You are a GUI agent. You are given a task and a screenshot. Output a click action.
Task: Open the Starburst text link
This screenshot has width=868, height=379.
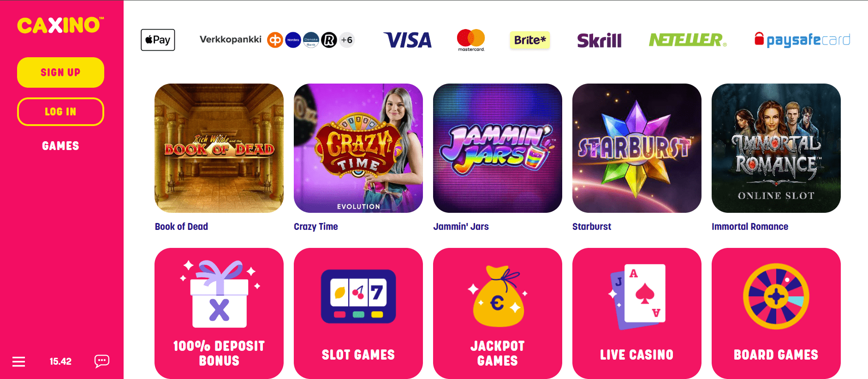tap(592, 227)
